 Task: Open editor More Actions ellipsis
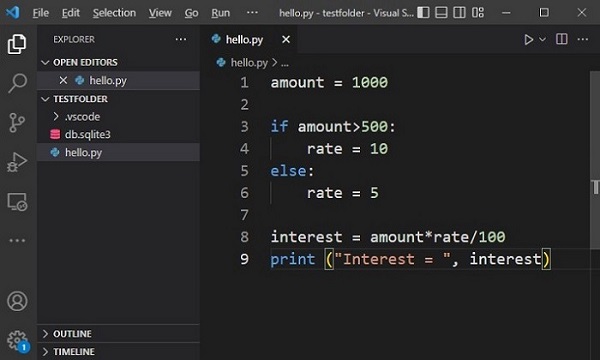pos(582,39)
